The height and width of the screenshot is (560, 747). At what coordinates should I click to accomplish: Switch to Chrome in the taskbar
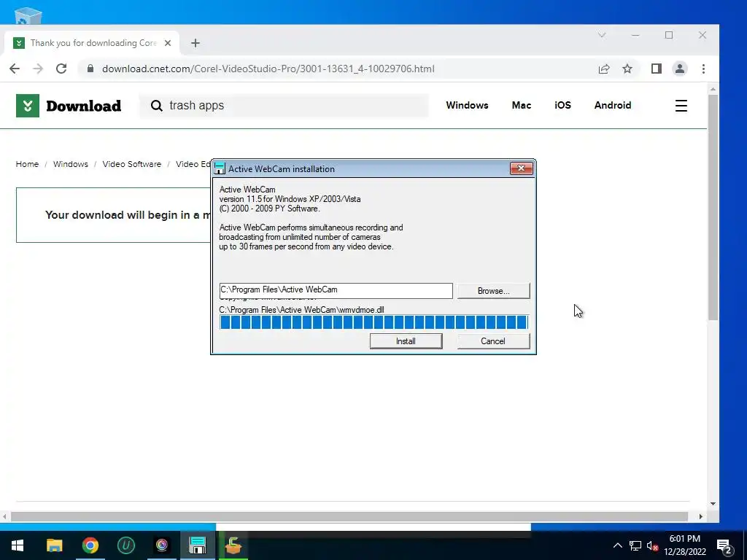tap(90, 545)
